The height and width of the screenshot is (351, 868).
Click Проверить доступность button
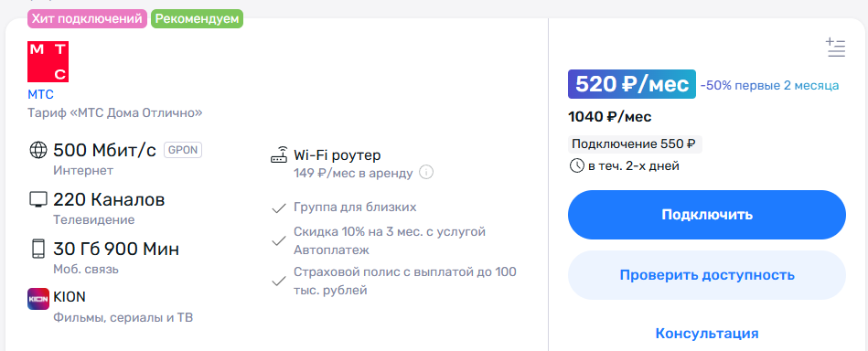click(707, 275)
